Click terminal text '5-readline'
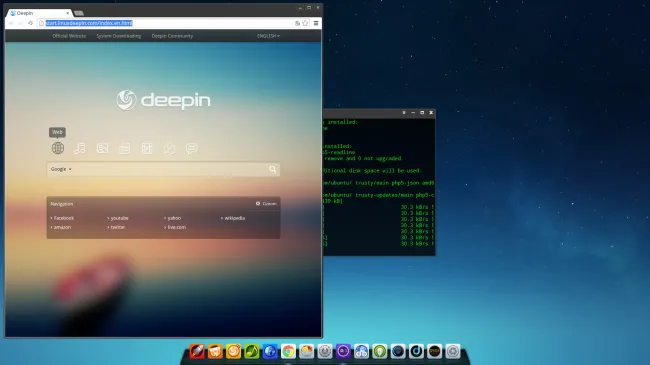This screenshot has height=365, width=650. (339, 152)
